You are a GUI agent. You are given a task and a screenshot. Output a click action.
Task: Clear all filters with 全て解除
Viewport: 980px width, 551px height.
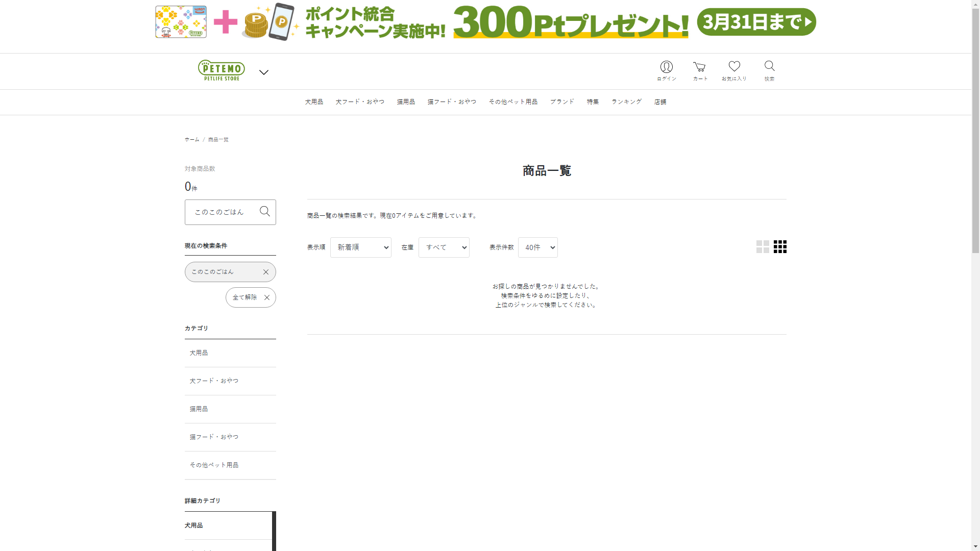coord(251,297)
